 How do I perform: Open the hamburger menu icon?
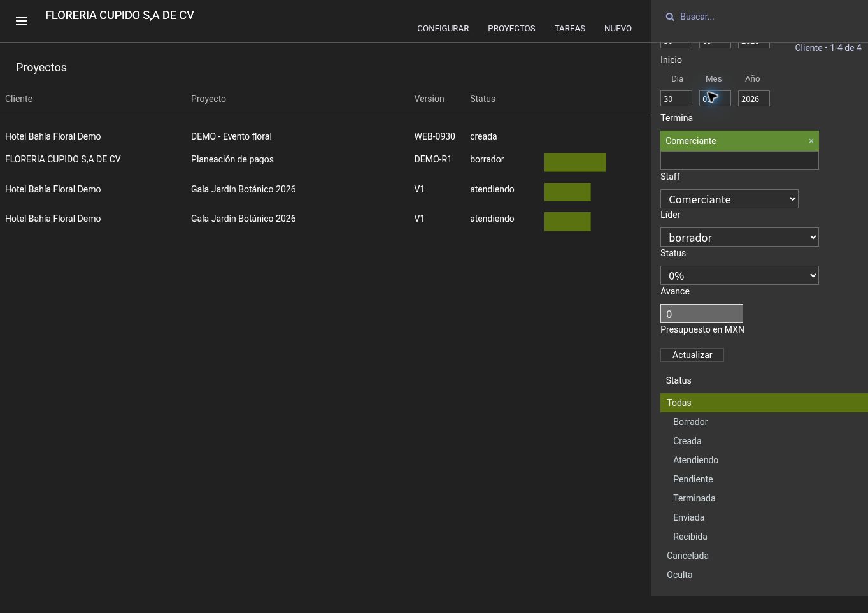(x=21, y=21)
